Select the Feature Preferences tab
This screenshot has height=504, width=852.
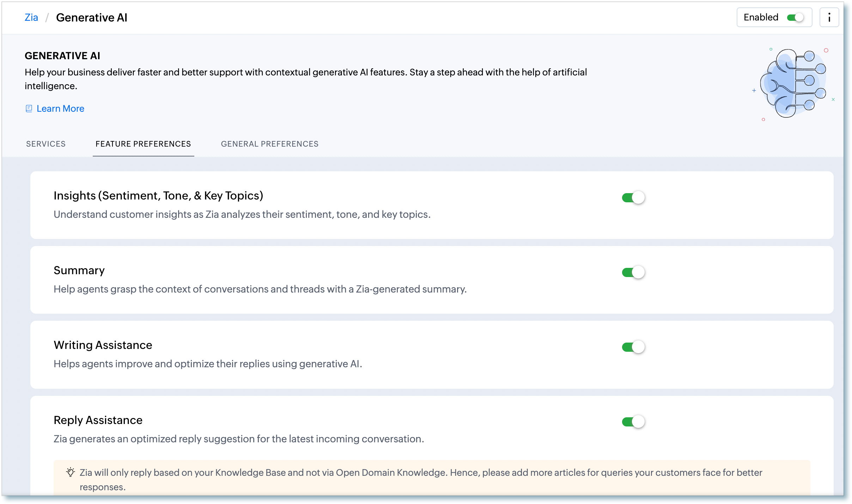tap(143, 144)
